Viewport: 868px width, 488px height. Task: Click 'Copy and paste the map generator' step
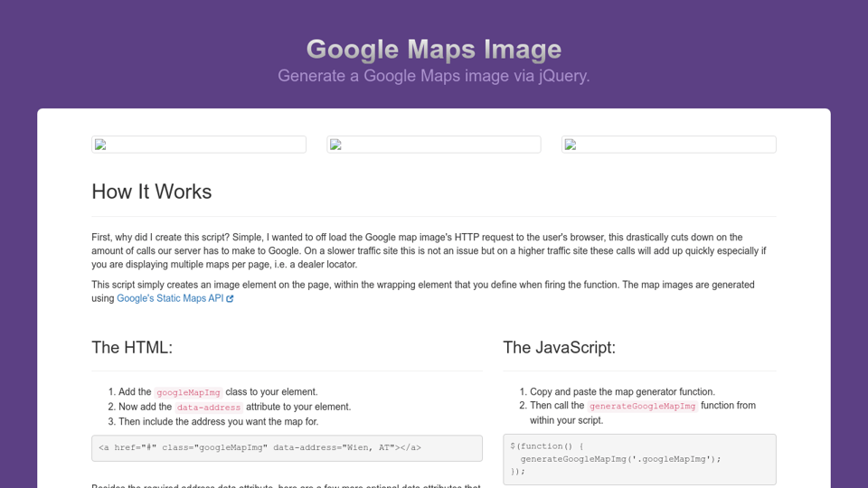click(622, 391)
